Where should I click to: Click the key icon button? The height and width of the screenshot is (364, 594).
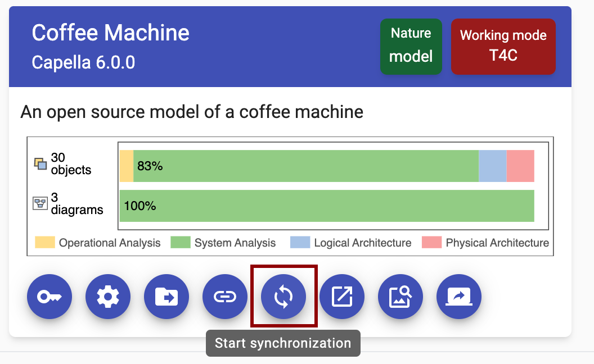point(49,297)
